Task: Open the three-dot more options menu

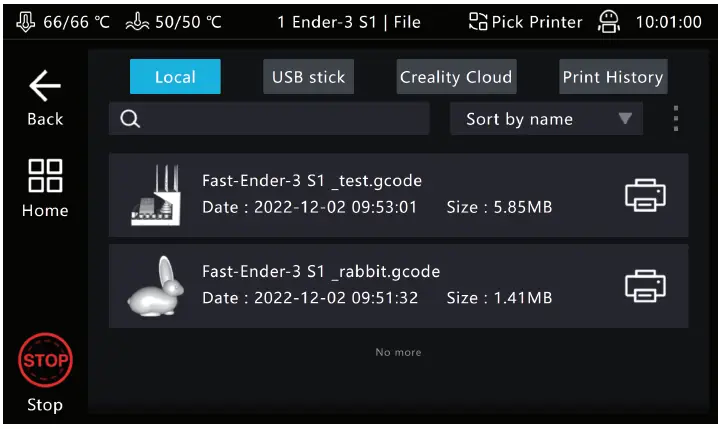Action: tap(676, 119)
